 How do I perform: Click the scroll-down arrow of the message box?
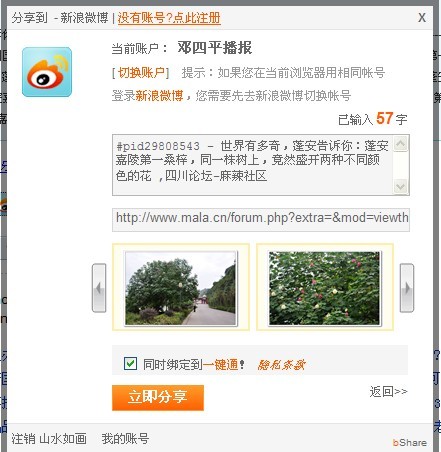400,186
